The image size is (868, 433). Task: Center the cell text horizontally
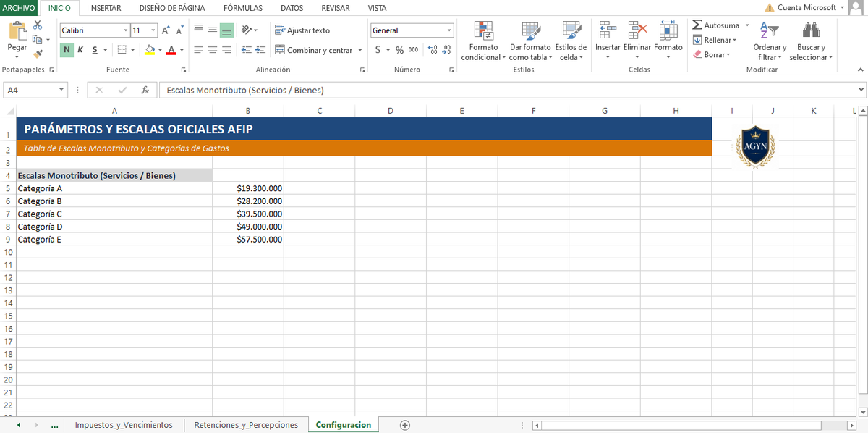[213, 50]
